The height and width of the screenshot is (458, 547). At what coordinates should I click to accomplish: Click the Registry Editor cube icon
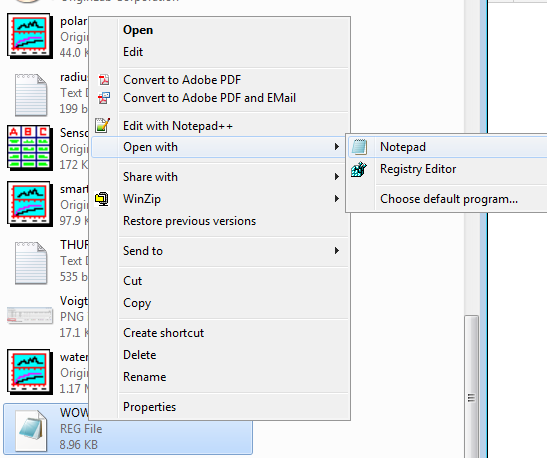tap(359, 169)
